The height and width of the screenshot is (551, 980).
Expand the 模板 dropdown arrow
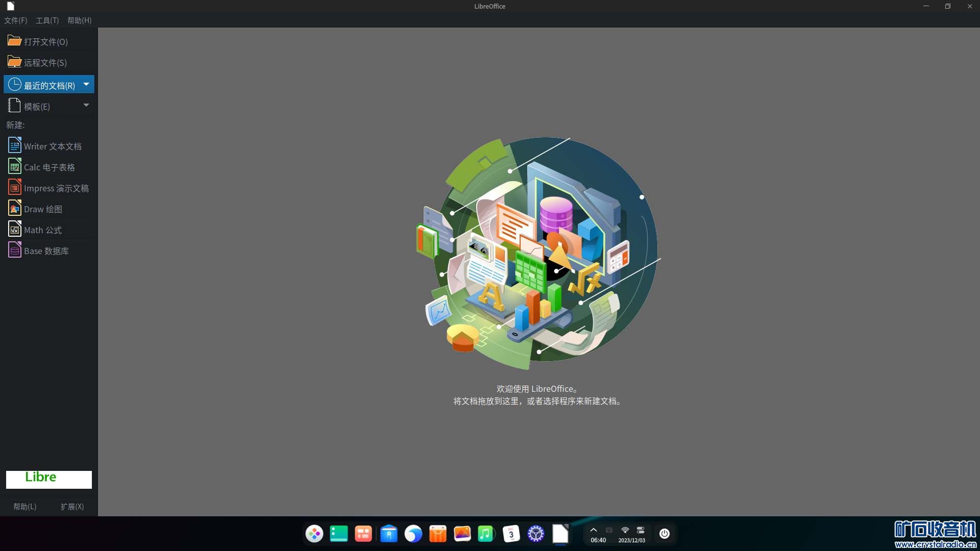click(86, 105)
